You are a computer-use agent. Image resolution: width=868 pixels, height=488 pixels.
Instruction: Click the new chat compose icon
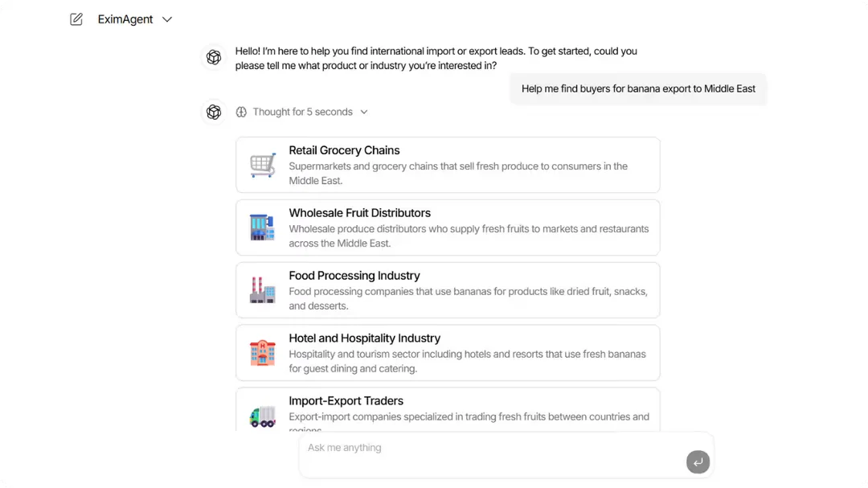[76, 18]
